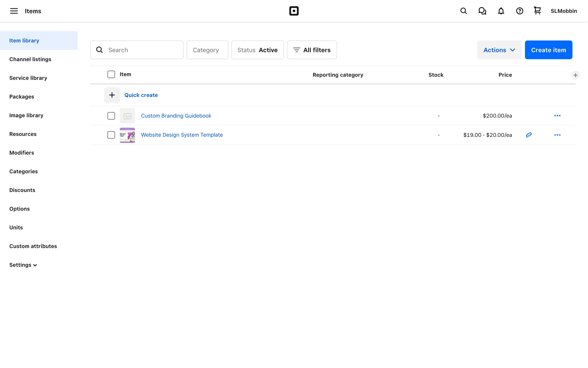
Task: Add a column with the plus icon
Action: [575, 75]
